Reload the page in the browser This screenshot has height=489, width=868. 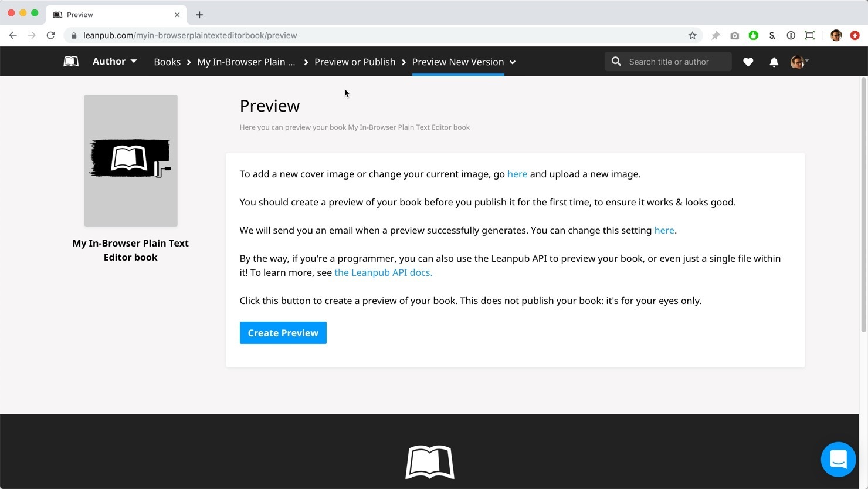click(x=51, y=35)
